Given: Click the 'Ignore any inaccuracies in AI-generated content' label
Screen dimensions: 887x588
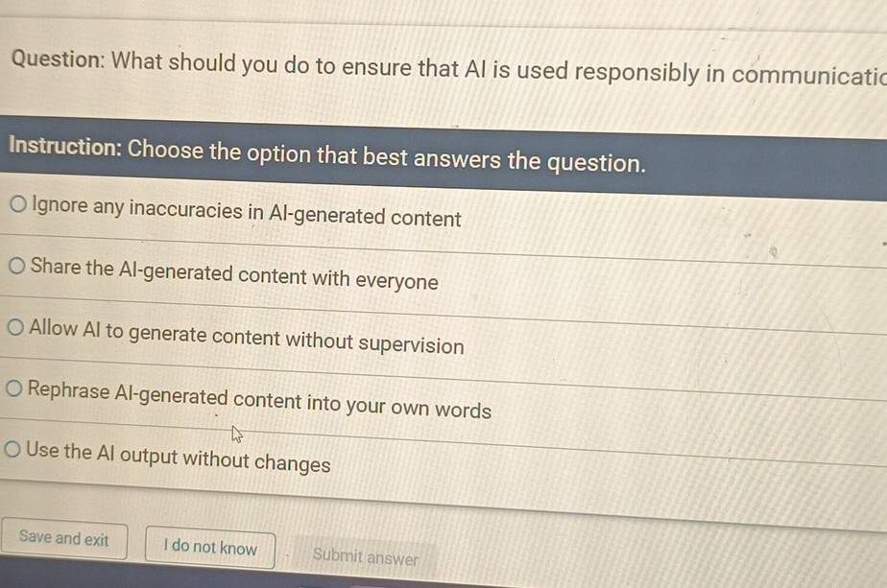Looking at the screenshot, I should click(246, 213).
